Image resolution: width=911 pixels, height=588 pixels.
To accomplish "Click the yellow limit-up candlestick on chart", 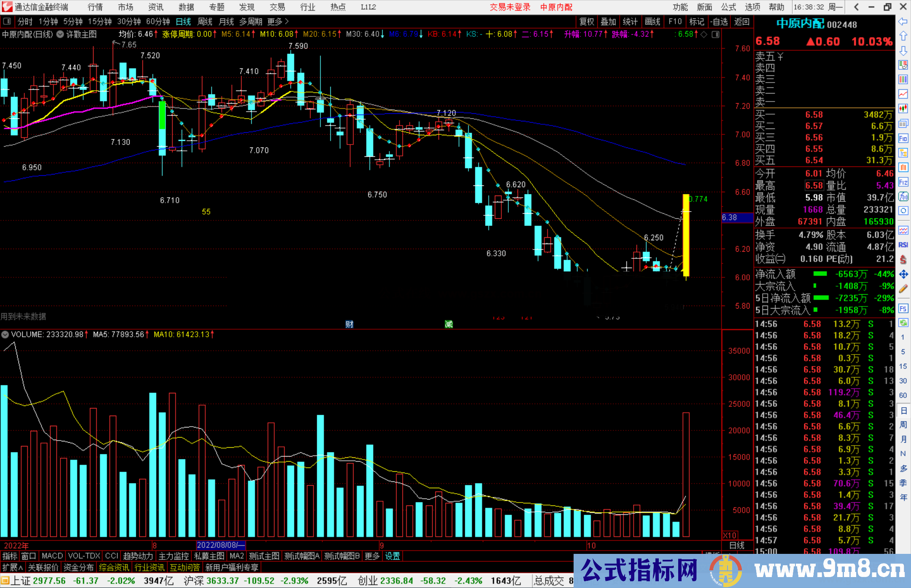I will 686,235.
